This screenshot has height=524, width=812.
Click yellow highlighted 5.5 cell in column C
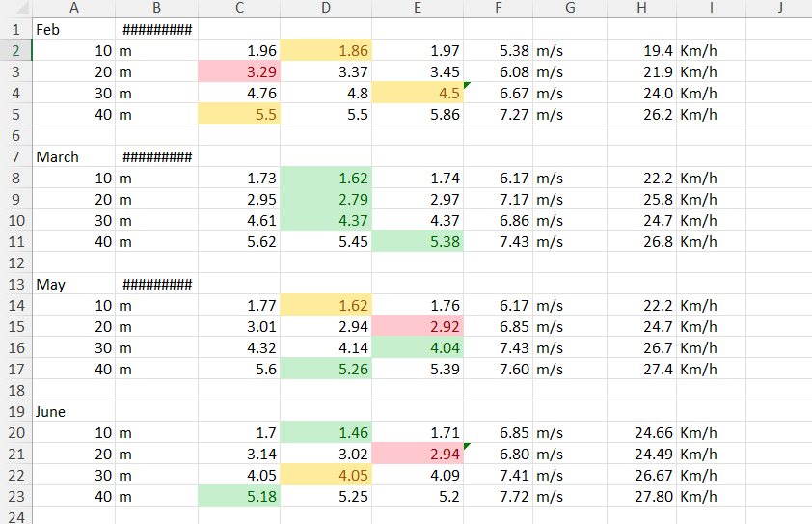(x=239, y=114)
